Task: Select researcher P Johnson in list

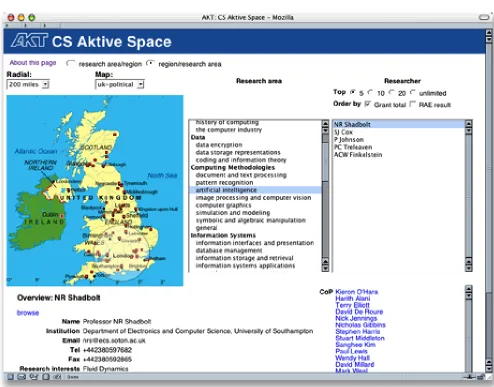Action: pos(349,140)
